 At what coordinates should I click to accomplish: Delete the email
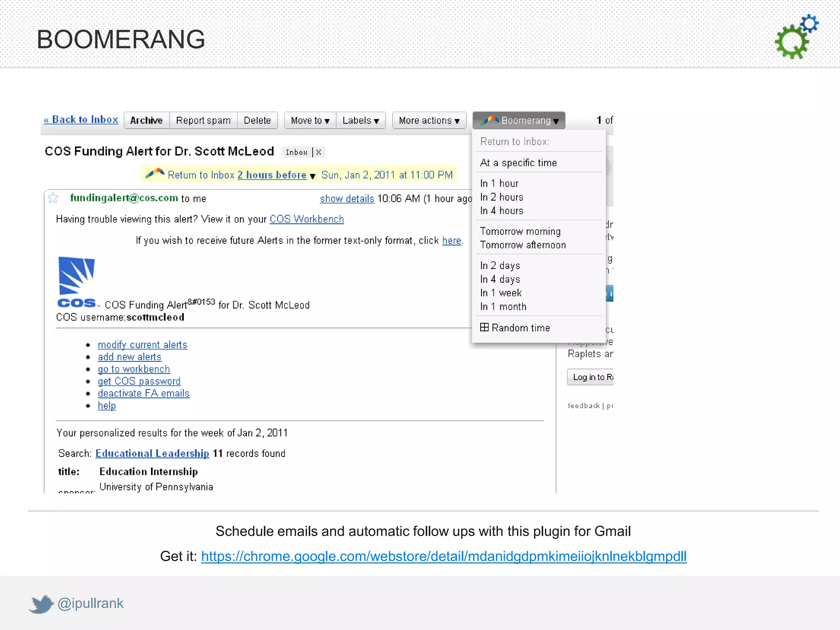point(257,120)
